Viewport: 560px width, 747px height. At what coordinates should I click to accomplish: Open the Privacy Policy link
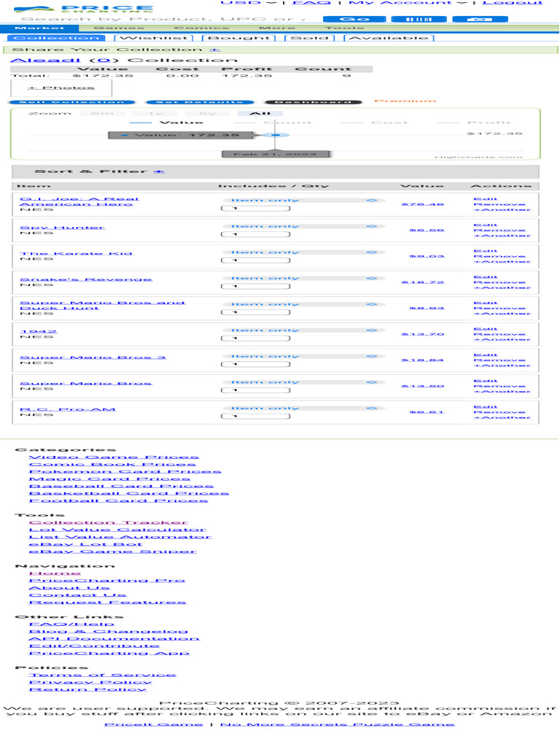pos(90,682)
